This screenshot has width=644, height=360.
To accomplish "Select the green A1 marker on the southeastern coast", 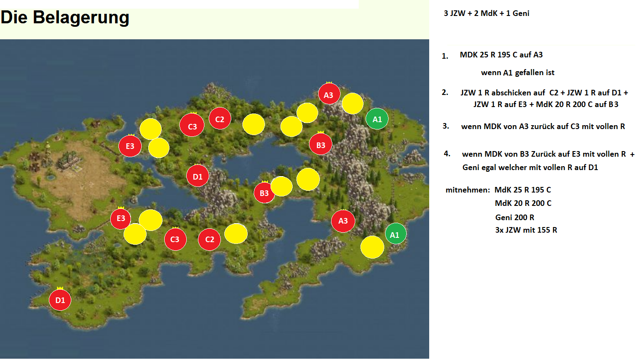I will click(x=395, y=234).
